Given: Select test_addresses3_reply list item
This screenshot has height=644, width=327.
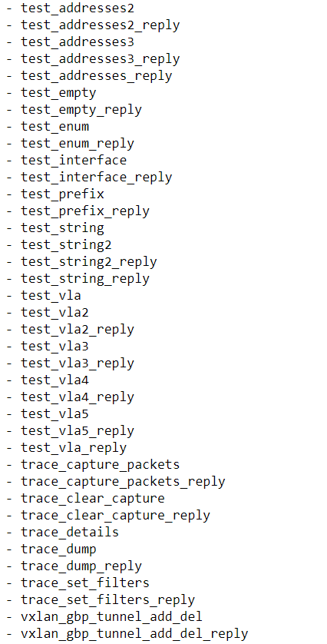Looking at the screenshot, I should point(100,58).
